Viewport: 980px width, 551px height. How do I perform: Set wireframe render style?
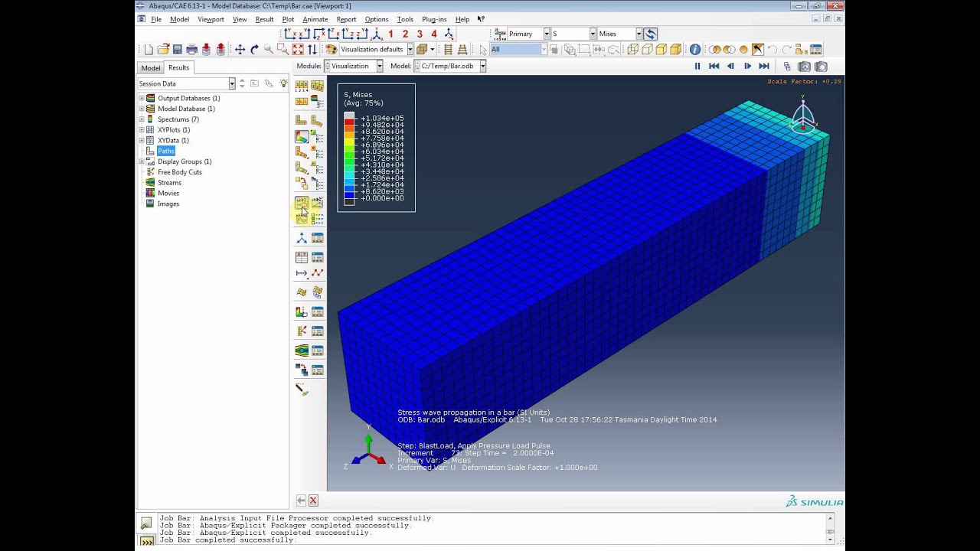[x=633, y=50]
